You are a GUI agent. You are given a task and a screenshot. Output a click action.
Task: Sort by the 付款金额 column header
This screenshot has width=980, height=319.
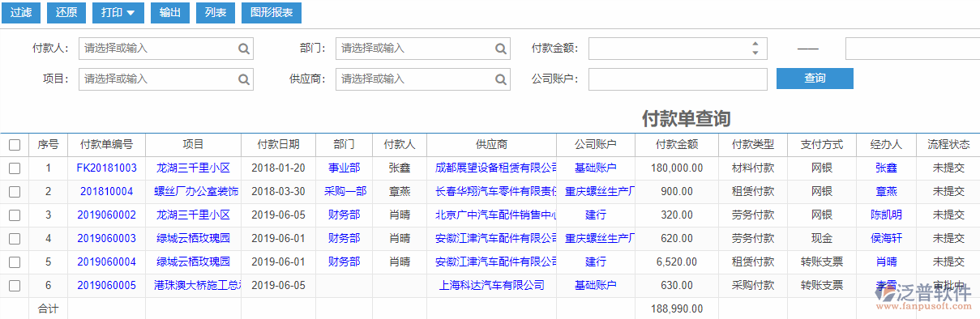coord(677,145)
